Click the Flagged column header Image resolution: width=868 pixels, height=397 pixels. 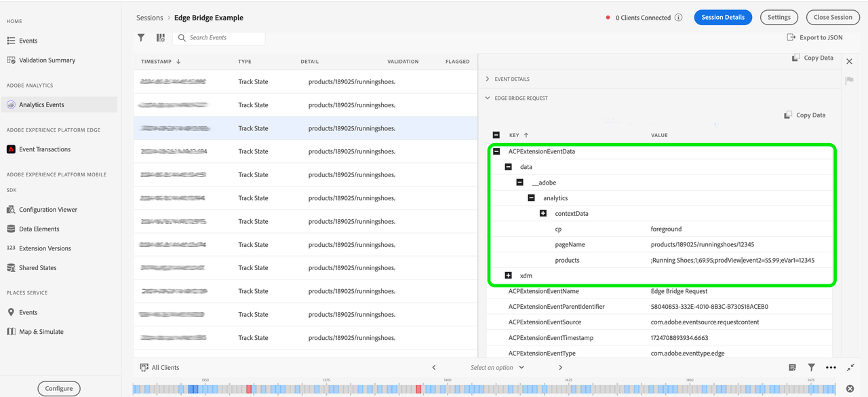[x=458, y=62]
